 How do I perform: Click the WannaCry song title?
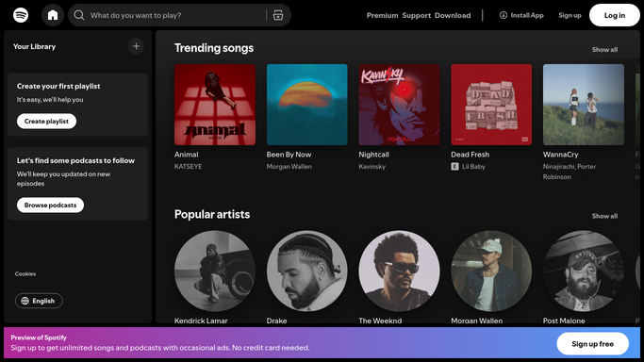point(561,155)
